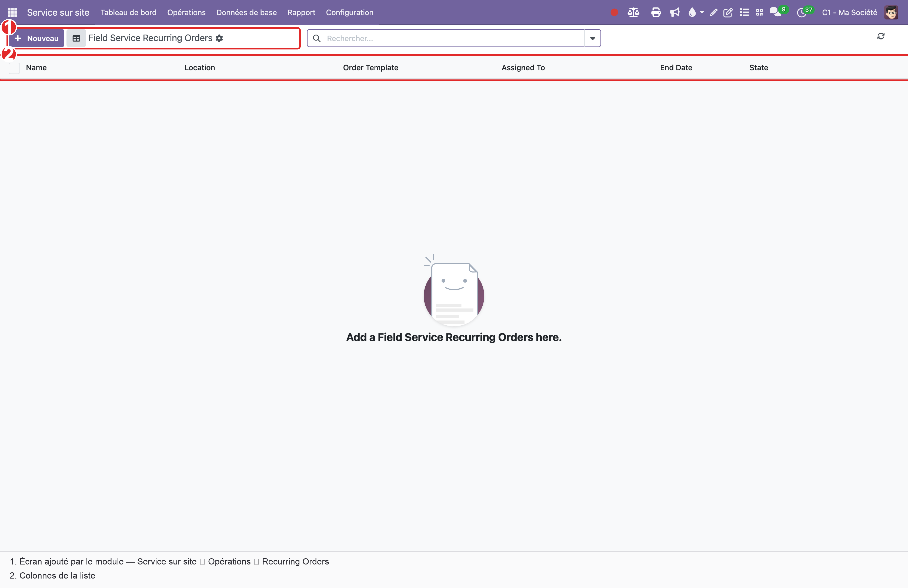
Task: Sort by Order Template column header
Action: click(370, 68)
